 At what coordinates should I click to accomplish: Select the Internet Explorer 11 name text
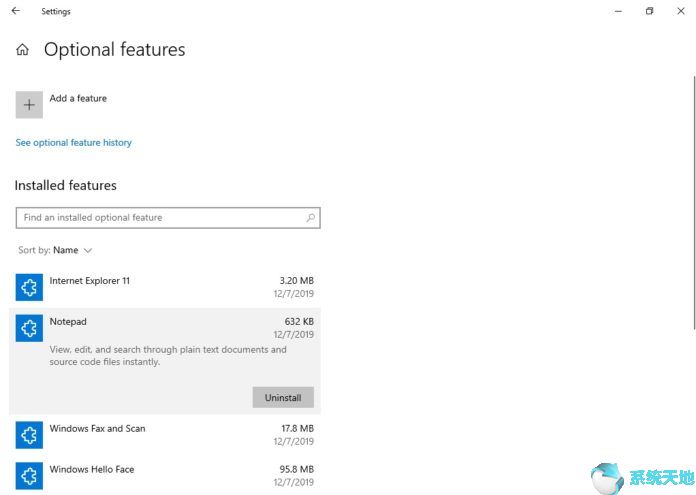tap(90, 281)
